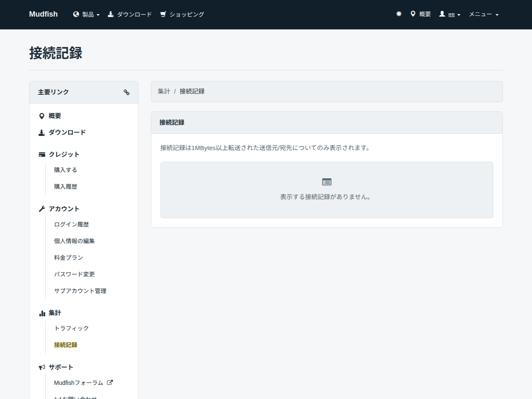Open the メニュー dropdown

[x=484, y=15]
